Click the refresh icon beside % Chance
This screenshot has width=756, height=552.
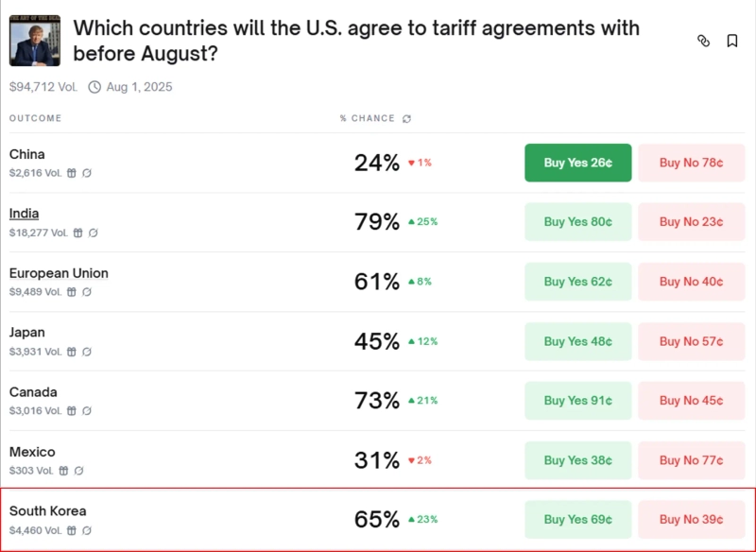(406, 119)
